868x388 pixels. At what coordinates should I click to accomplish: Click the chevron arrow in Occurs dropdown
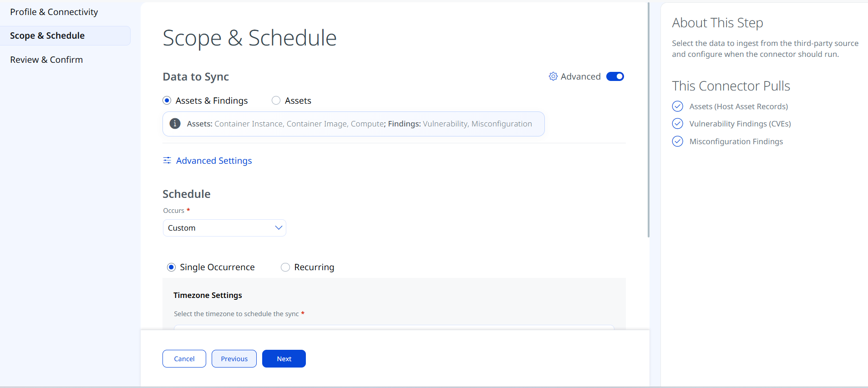[279, 228]
